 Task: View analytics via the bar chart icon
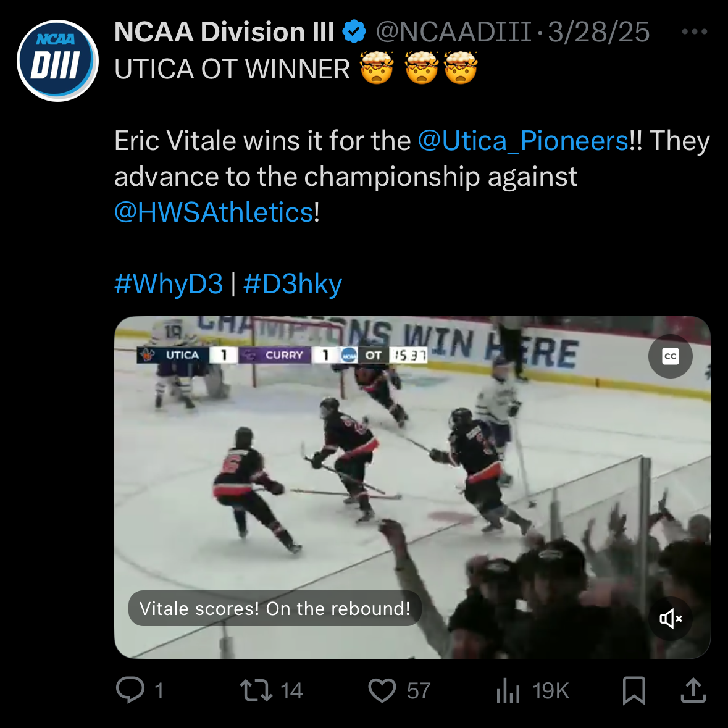[508, 690]
